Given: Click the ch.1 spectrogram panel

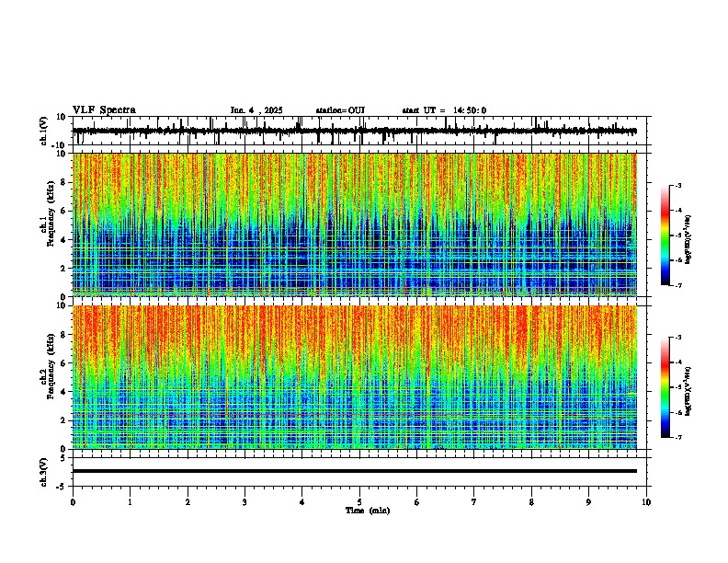Looking at the screenshot, I should point(355,224).
